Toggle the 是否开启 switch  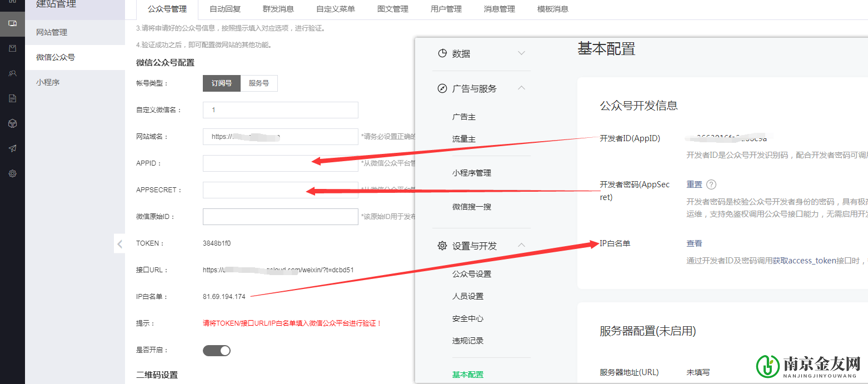click(x=216, y=350)
